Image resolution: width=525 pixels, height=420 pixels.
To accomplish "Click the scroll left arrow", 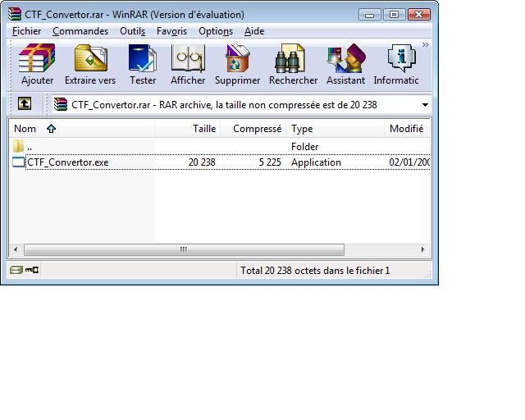I will click(16, 249).
